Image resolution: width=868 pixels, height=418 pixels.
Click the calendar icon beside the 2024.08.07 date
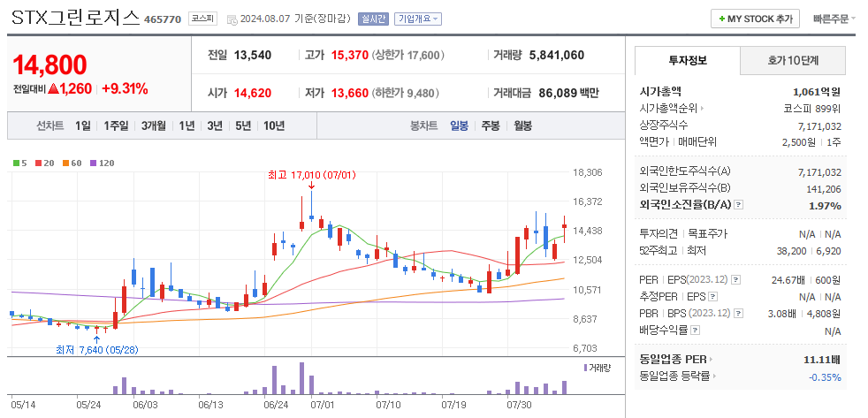click(232, 19)
